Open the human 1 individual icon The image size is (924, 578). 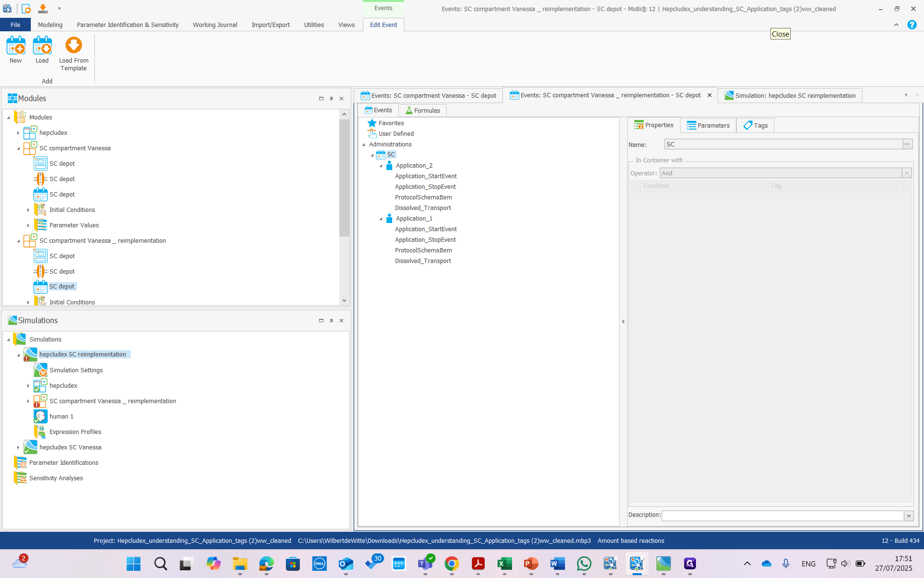coord(41,416)
